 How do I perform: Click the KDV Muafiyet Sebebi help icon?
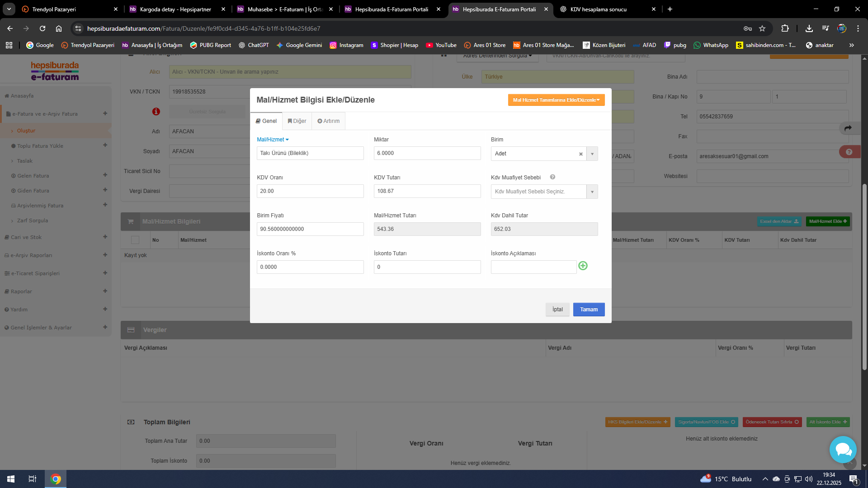point(552,177)
